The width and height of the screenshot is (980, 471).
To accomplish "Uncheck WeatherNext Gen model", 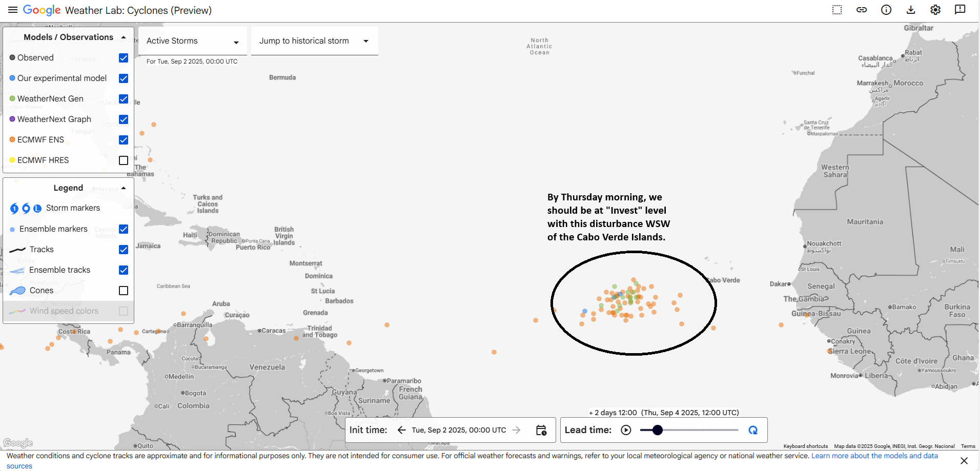I will pyautogui.click(x=124, y=99).
